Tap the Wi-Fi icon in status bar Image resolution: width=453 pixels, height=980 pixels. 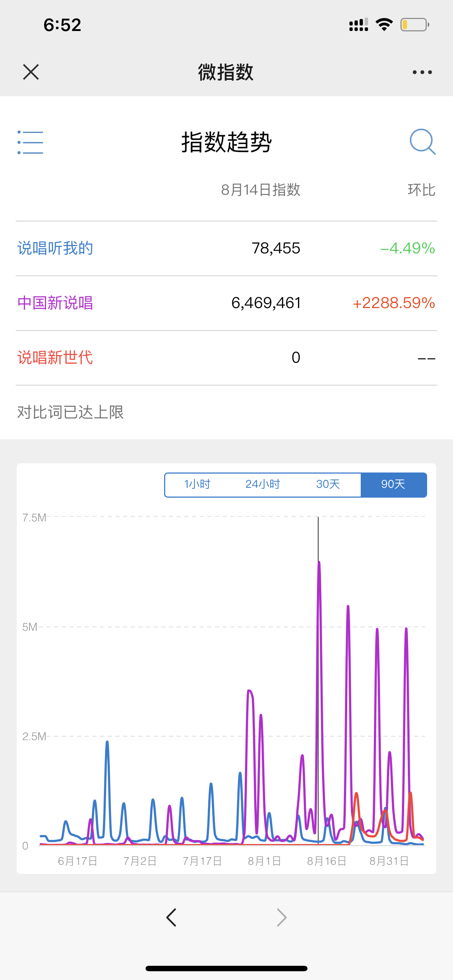click(384, 25)
